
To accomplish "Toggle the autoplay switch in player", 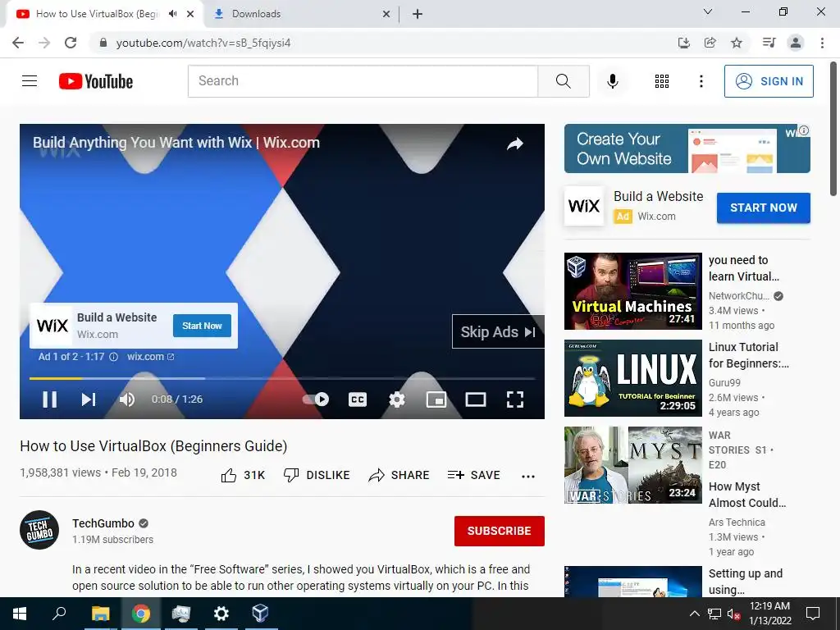I will pos(316,399).
